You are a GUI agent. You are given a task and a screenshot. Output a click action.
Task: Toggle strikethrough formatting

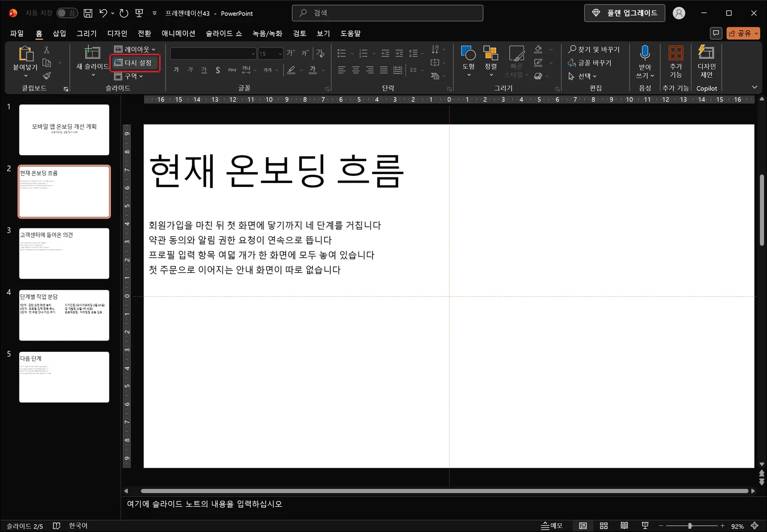point(232,70)
